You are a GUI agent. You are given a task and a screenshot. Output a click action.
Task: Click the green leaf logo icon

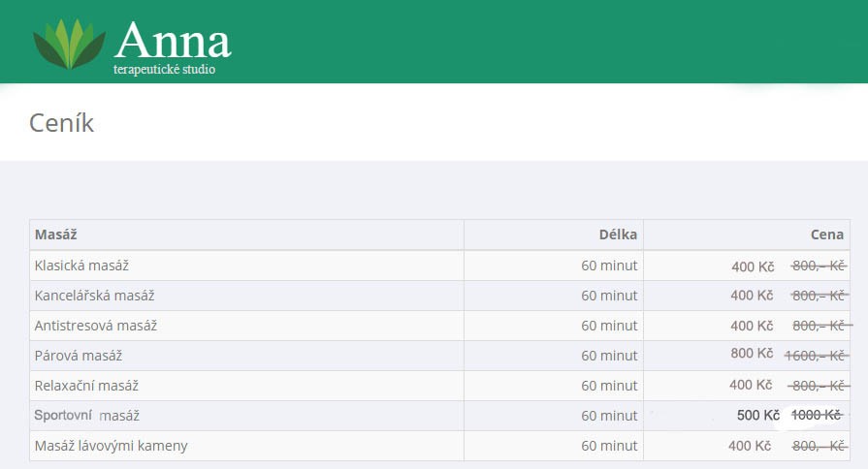[x=68, y=44]
